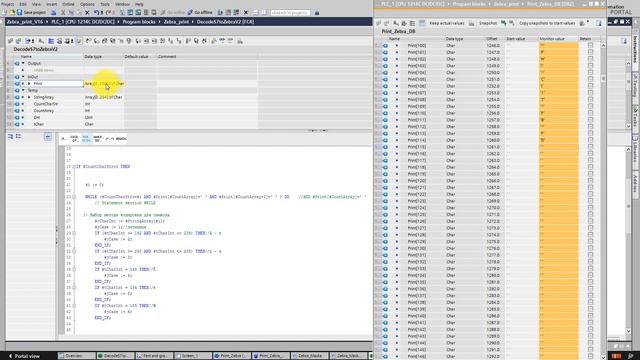Toggle Retain checkbox for Print[102]
The height and width of the screenshot is (360, 640).
tap(591, 59)
